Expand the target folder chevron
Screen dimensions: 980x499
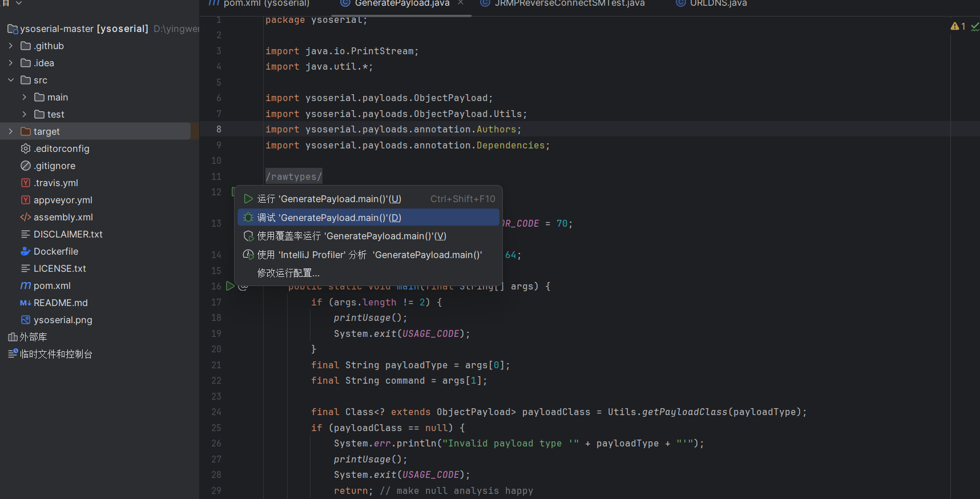(x=11, y=131)
